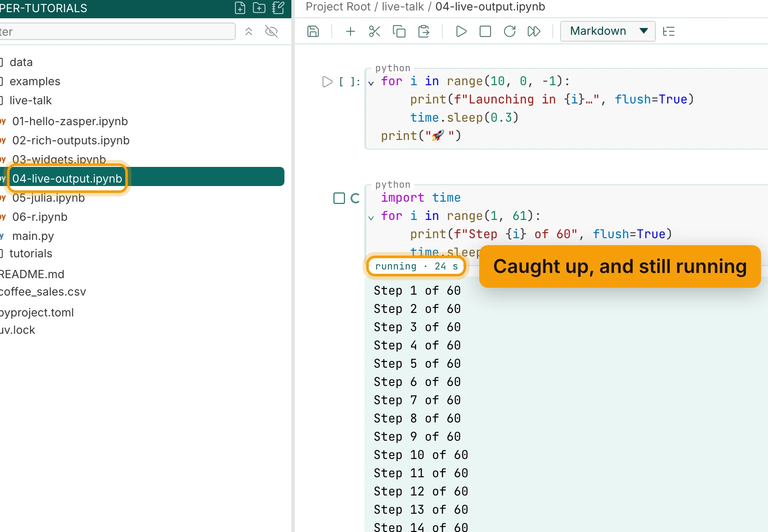Expand the examples folder
This screenshot has height=532, width=768.
tap(35, 81)
